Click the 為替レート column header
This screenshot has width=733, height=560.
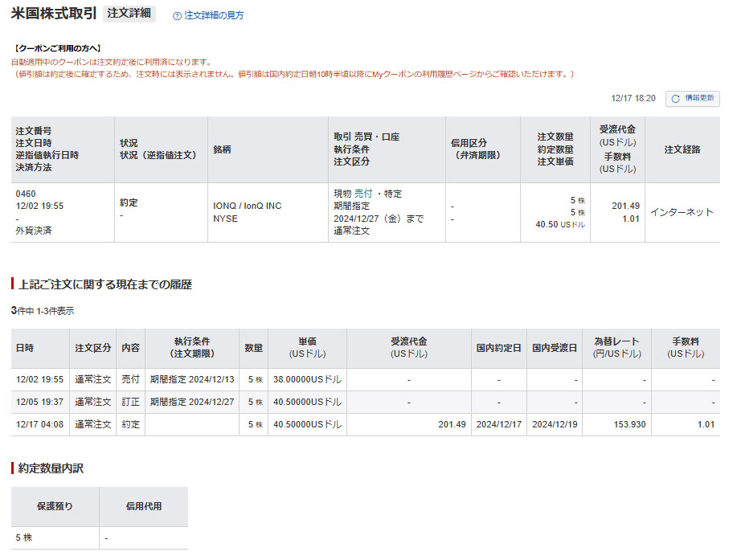click(x=616, y=348)
